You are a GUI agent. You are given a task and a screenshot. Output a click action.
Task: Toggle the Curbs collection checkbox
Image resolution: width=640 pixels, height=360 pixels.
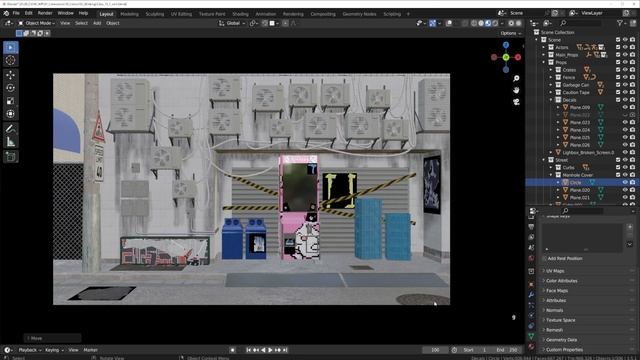pos(618,167)
